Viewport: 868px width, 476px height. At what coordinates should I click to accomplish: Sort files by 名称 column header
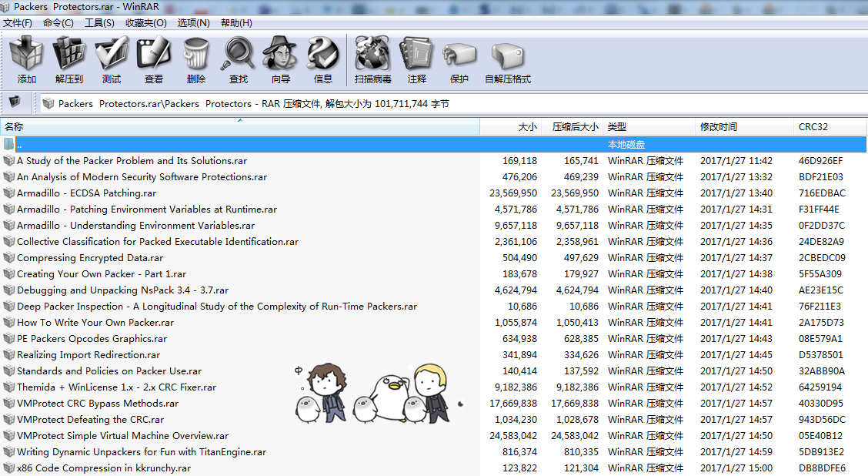(x=239, y=127)
